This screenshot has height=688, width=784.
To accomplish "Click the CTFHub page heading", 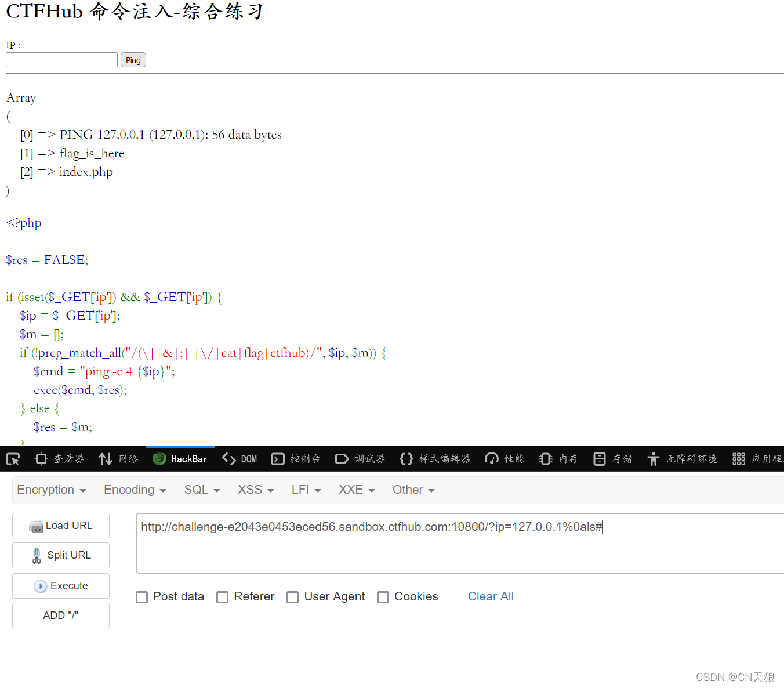I will 135,11.
